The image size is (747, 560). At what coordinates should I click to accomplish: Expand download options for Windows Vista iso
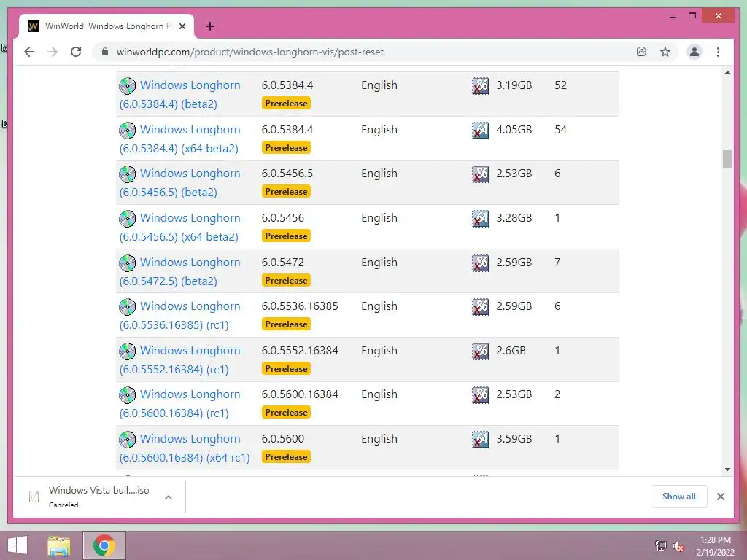169,497
